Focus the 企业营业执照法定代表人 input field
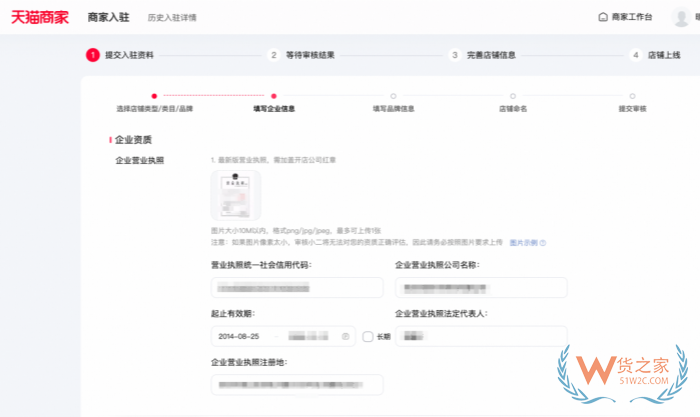The width and height of the screenshot is (700, 417). click(481, 336)
